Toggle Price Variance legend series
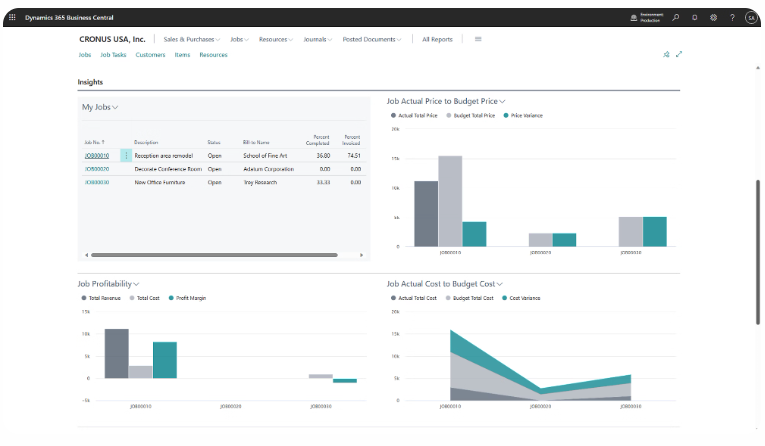 [x=523, y=116]
